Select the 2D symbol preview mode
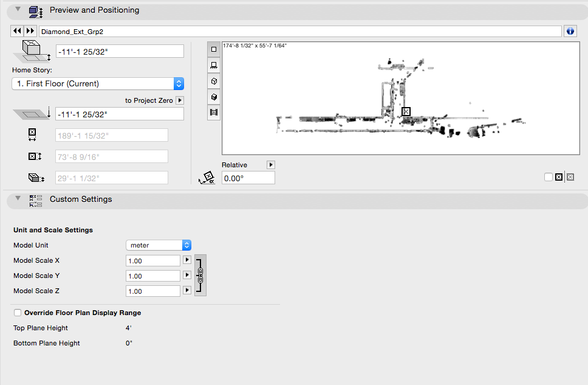The height and width of the screenshot is (385, 588). point(214,49)
